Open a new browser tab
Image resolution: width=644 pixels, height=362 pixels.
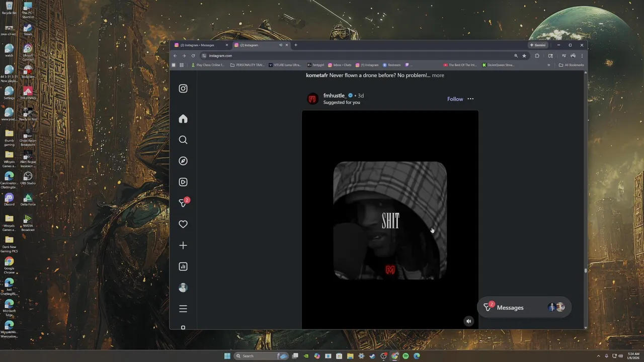point(295,45)
